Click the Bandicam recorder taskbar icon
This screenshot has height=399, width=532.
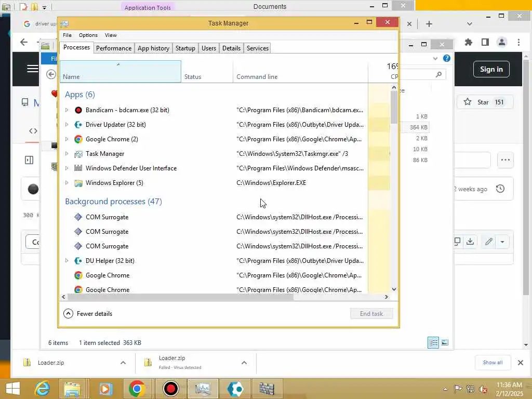(170, 389)
